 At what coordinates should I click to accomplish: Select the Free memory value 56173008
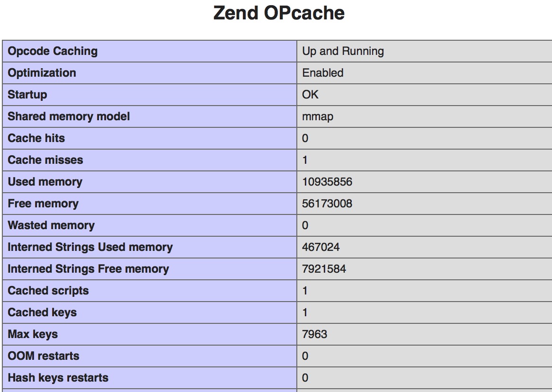tap(327, 204)
